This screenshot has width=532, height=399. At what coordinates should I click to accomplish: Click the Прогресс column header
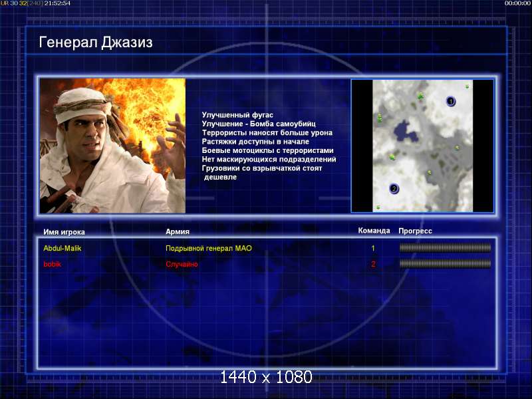pyautogui.click(x=415, y=231)
